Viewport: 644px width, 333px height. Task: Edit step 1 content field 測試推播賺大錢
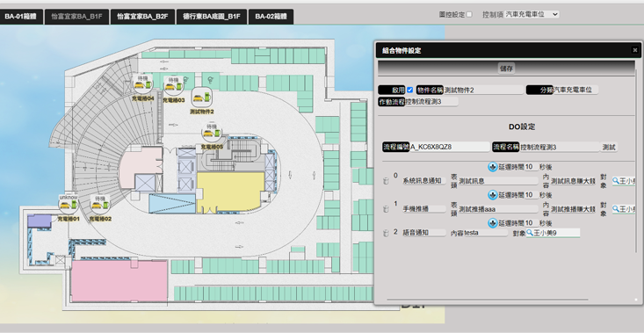[x=573, y=209]
